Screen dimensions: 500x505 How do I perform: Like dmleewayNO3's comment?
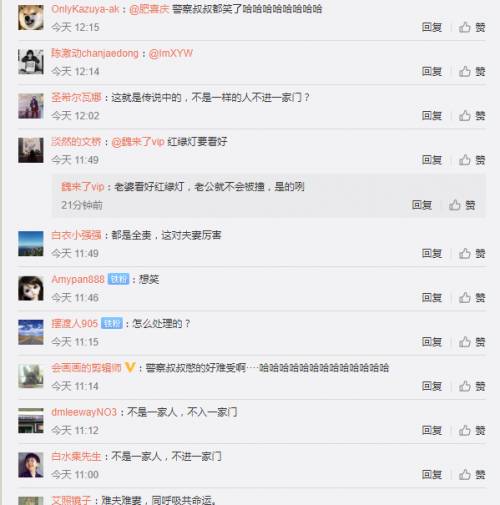click(472, 430)
